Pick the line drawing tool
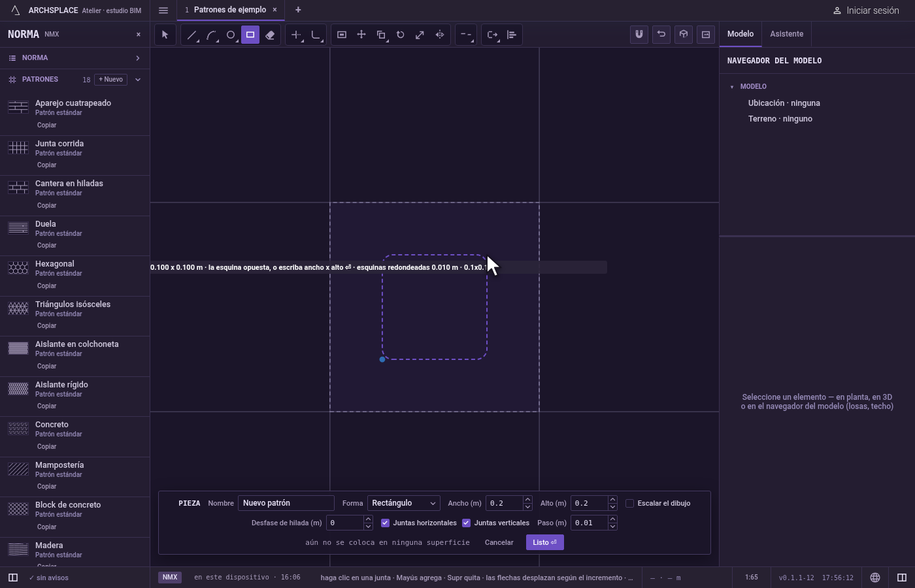The image size is (915, 588). click(x=191, y=35)
